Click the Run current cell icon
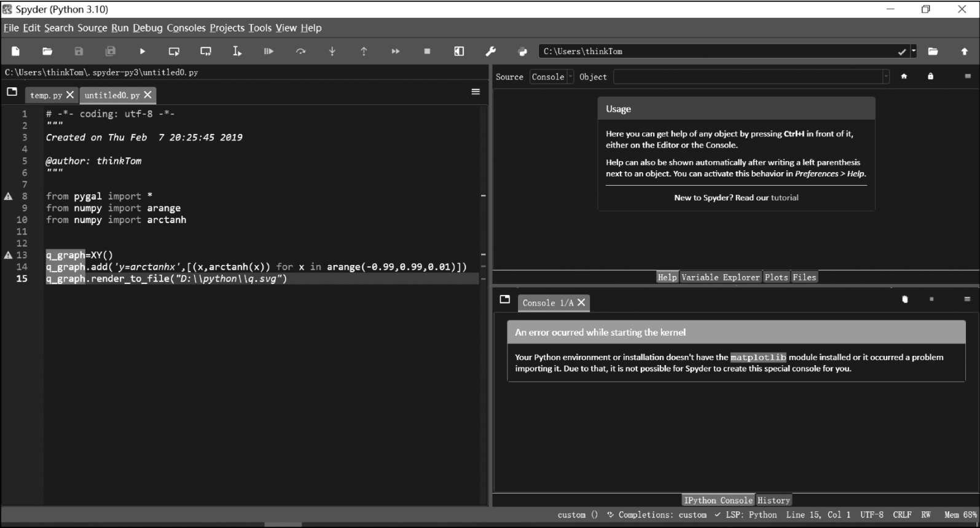This screenshot has width=980, height=528. (174, 52)
